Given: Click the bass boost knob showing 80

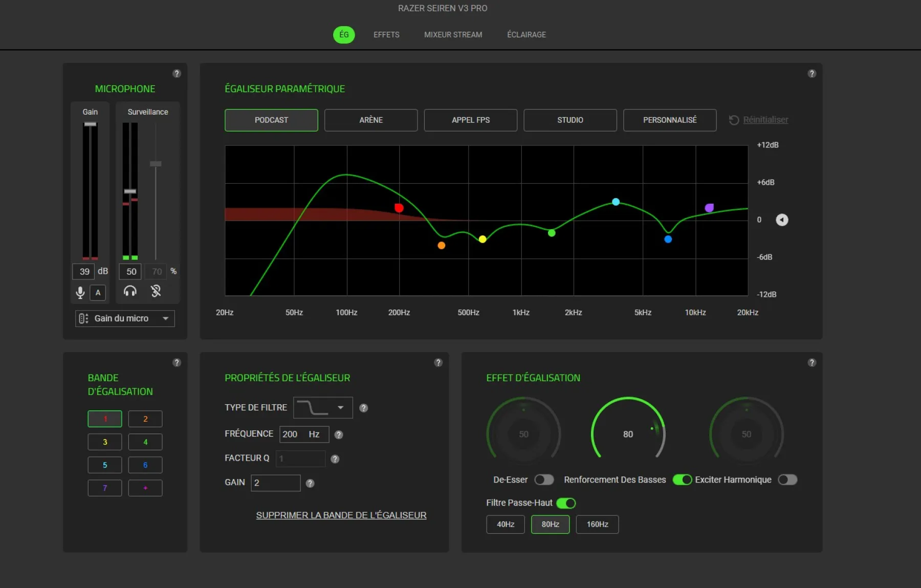Looking at the screenshot, I should point(628,434).
